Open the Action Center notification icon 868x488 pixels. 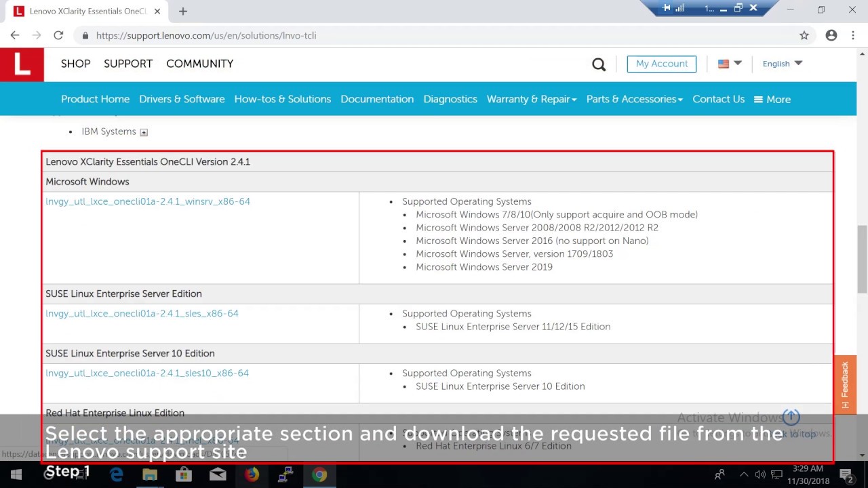[x=846, y=474]
